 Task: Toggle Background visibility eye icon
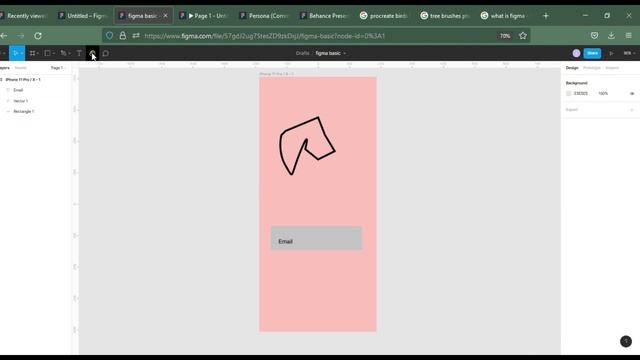632,93
